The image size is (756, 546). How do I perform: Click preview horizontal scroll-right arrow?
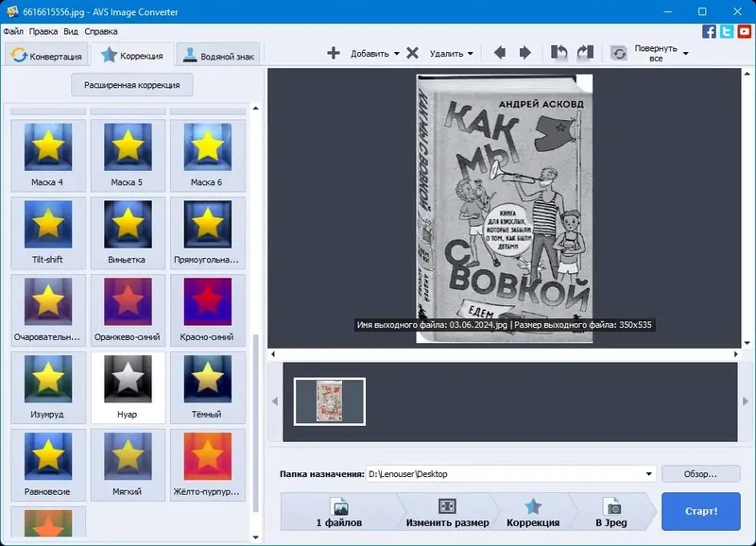click(x=736, y=354)
